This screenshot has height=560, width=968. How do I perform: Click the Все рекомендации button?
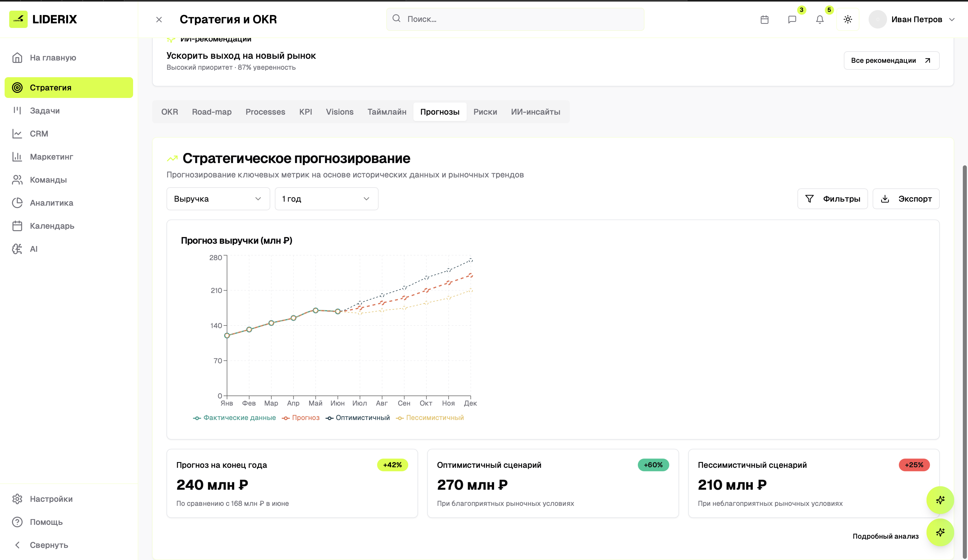click(x=891, y=60)
